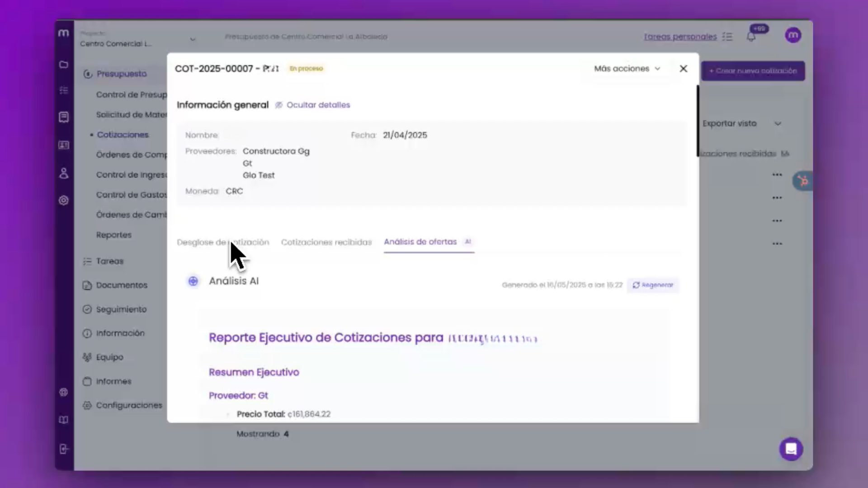Go to Solicitud de Materiales in sidebar
The height and width of the screenshot is (488, 868).
click(x=131, y=115)
